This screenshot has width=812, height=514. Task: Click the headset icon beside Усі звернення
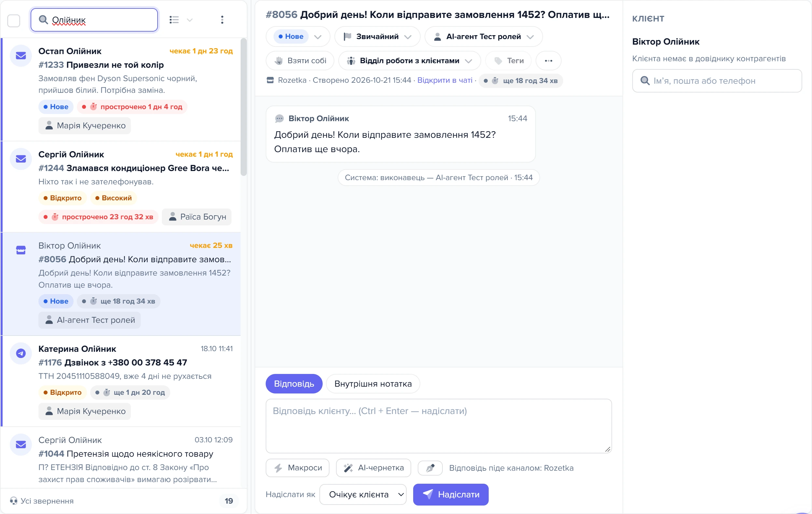[x=13, y=501]
